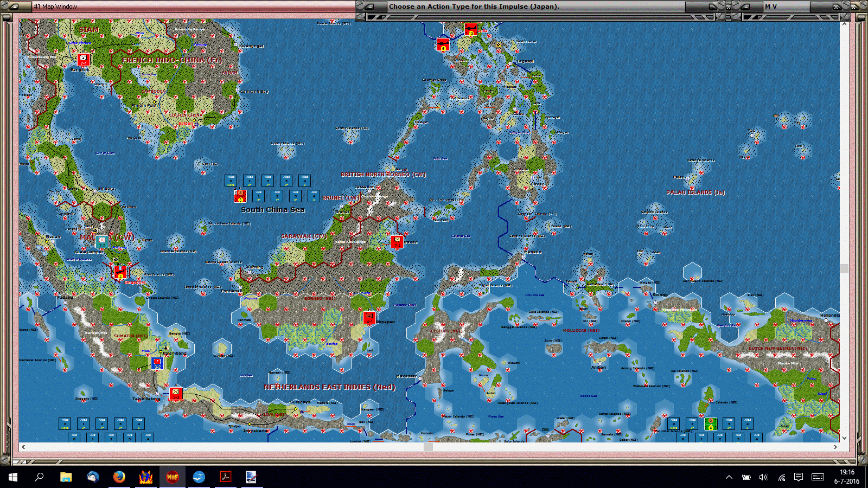Click the Axis 1 box in South China Sea
The height and width of the screenshot is (488, 868).
click(259, 196)
